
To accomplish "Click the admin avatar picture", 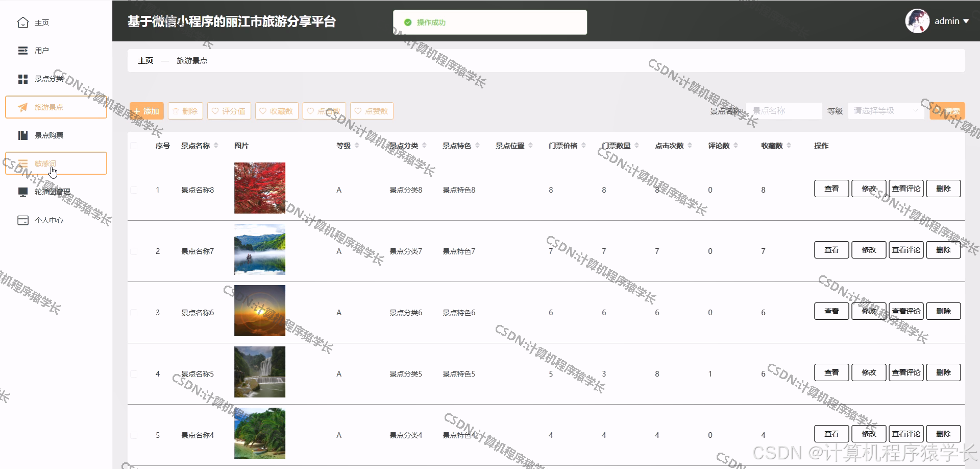I will (x=917, y=21).
